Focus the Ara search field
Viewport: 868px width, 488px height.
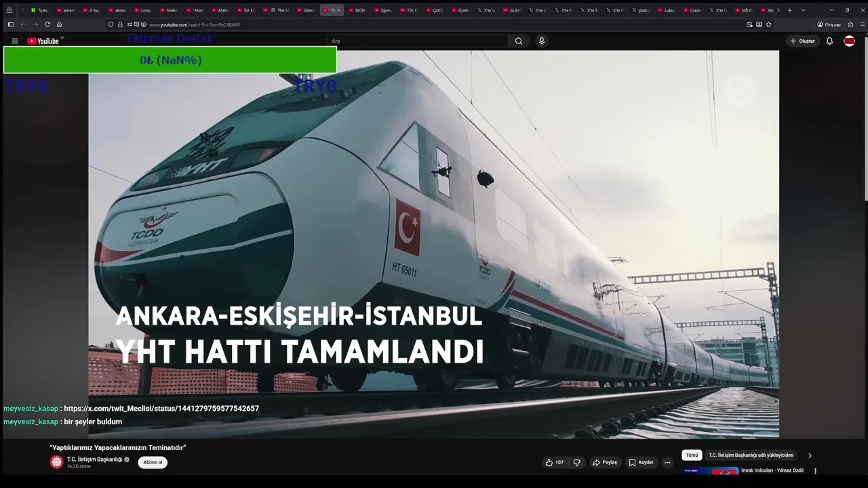click(417, 41)
